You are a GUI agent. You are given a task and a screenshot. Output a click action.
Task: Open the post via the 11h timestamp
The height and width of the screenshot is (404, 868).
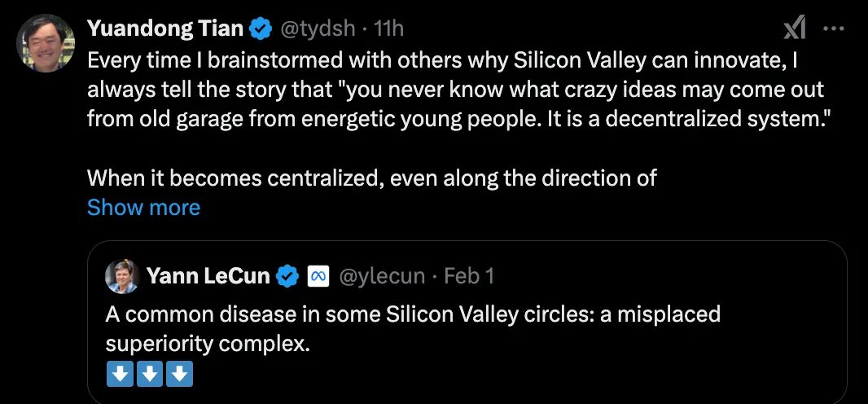[x=388, y=29]
